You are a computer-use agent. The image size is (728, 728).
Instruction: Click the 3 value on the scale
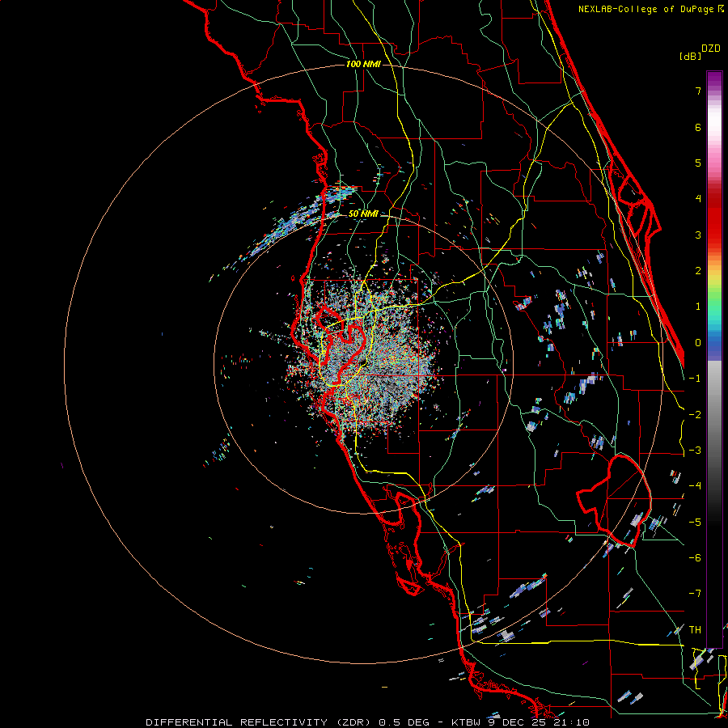[698, 235]
